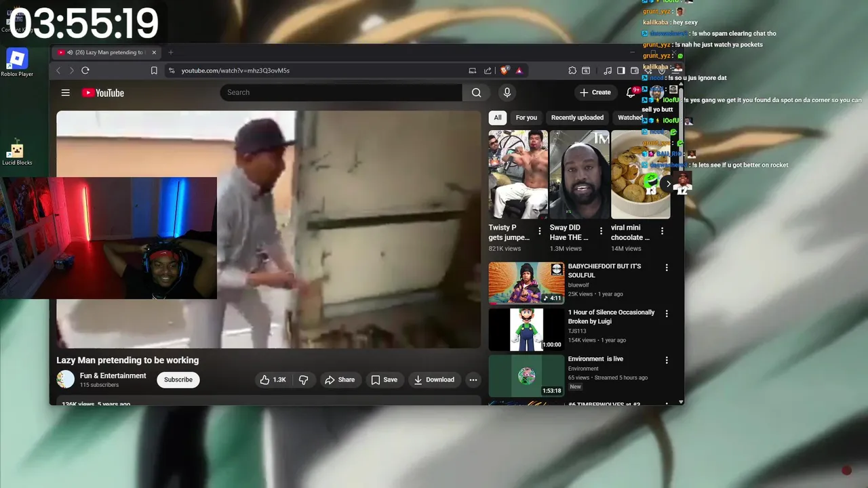Open YouTube notifications bell
Viewport: 868px width, 488px height.
(x=631, y=92)
